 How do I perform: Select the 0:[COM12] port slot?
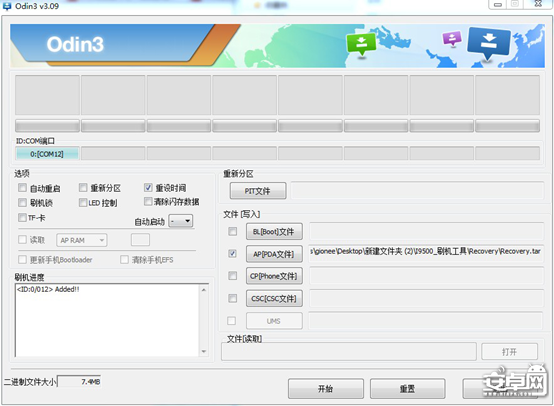coord(47,154)
